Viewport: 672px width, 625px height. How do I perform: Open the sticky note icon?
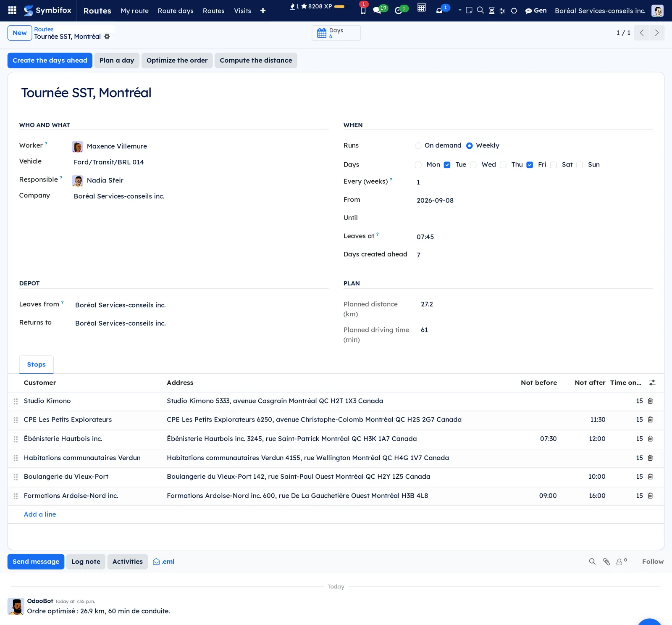pyautogui.click(x=469, y=10)
